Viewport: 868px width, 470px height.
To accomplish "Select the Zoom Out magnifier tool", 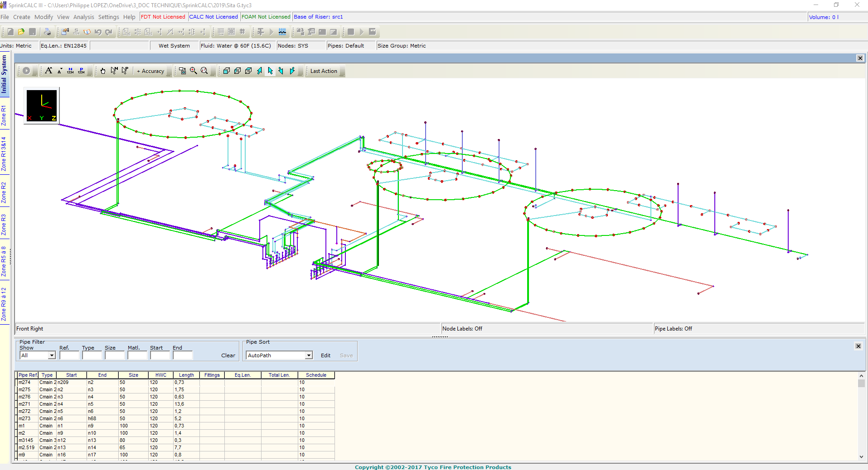I will pyautogui.click(x=204, y=71).
